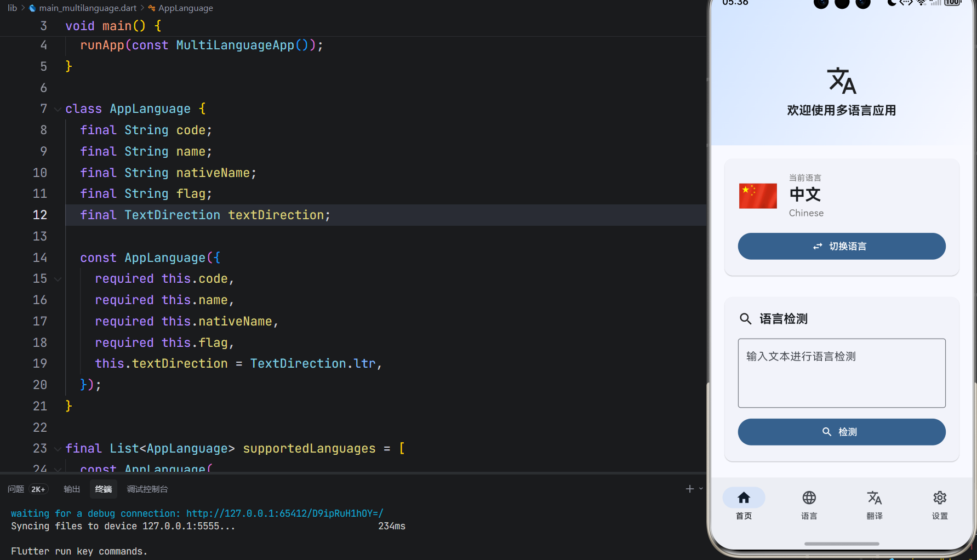The image size is (977, 560).
Task: Click the 'Chinese' label under 中文
Action: tap(806, 213)
